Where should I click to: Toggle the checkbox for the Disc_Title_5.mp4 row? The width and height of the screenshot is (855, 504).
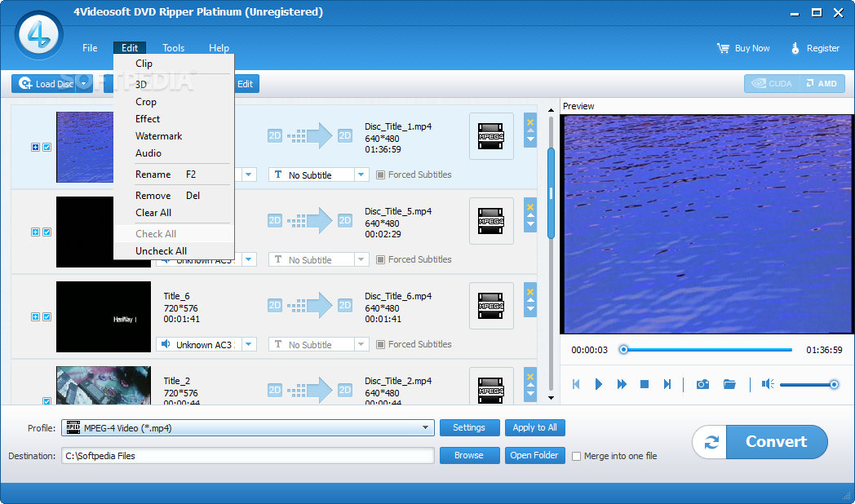47,232
